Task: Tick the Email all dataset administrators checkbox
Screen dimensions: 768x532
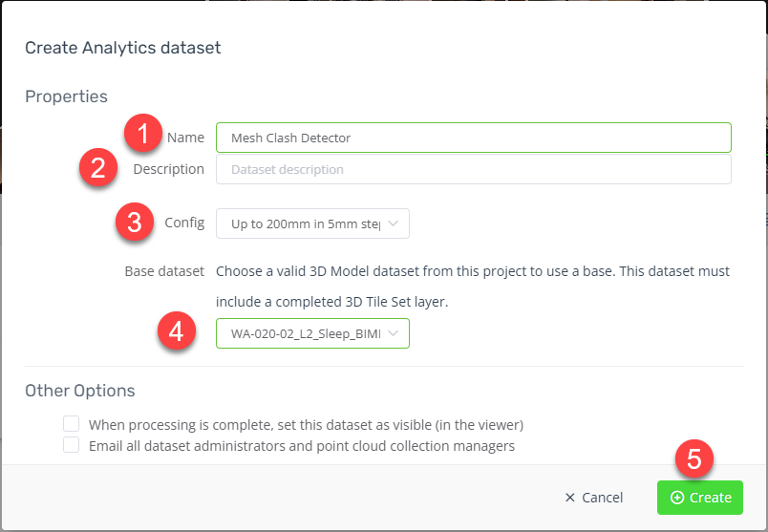Action: 71,445
